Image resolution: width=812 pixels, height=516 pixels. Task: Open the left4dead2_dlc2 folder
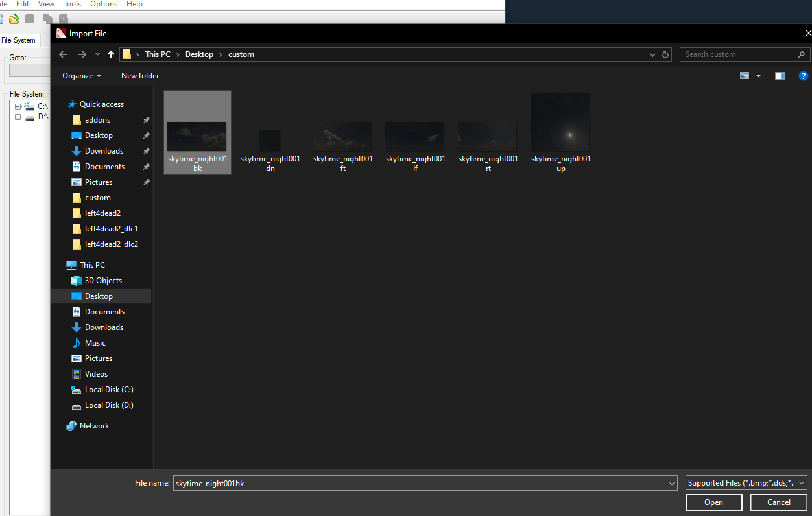(x=112, y=244)
